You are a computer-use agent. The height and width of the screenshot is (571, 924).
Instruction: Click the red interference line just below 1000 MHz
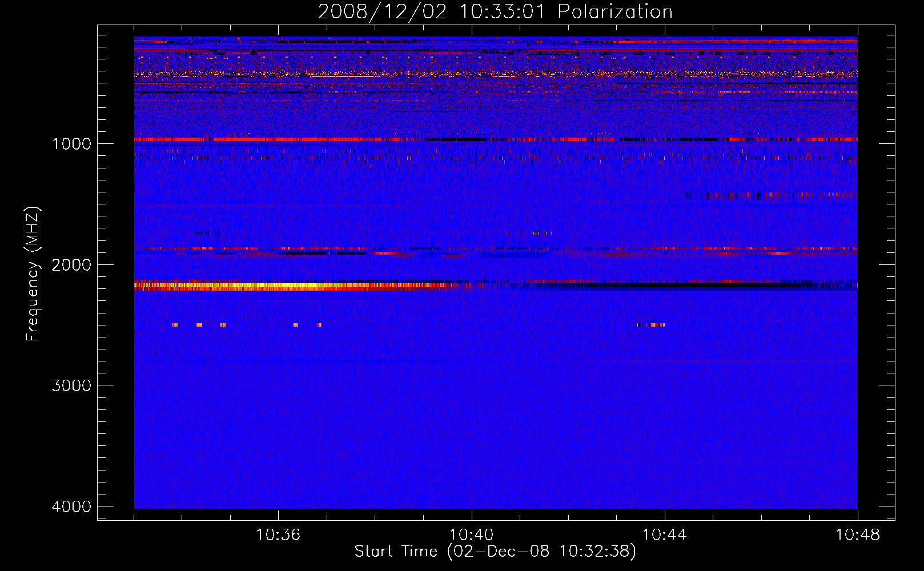(496, 139)
